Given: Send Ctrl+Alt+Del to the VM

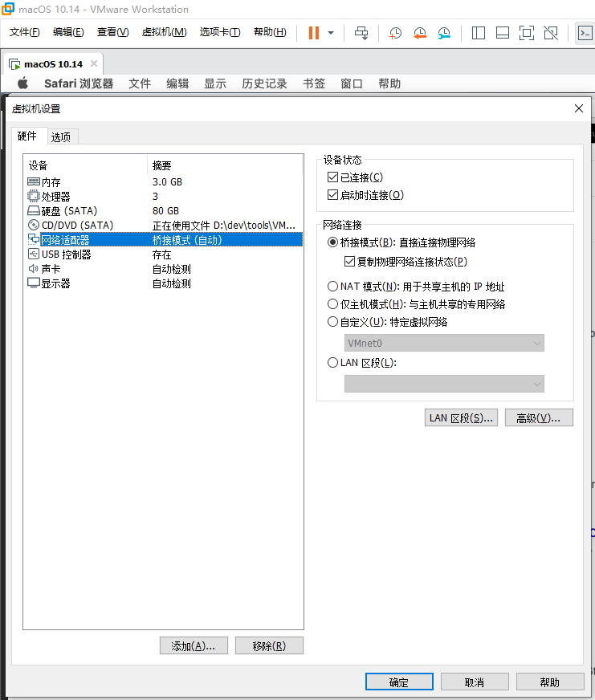Looking at the screenshot, I should click(361, 33).
